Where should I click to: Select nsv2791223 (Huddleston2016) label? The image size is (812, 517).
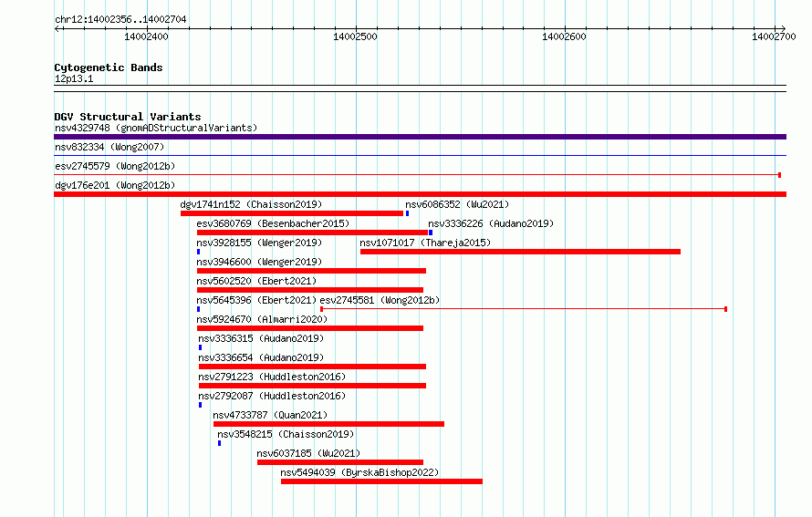pyautogui.click(x=272, y=377)
